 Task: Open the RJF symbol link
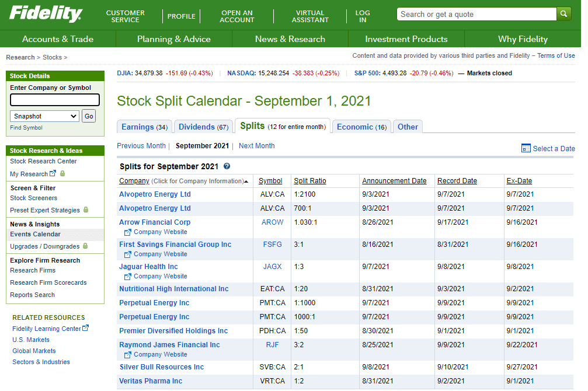(x=272, y=345)
